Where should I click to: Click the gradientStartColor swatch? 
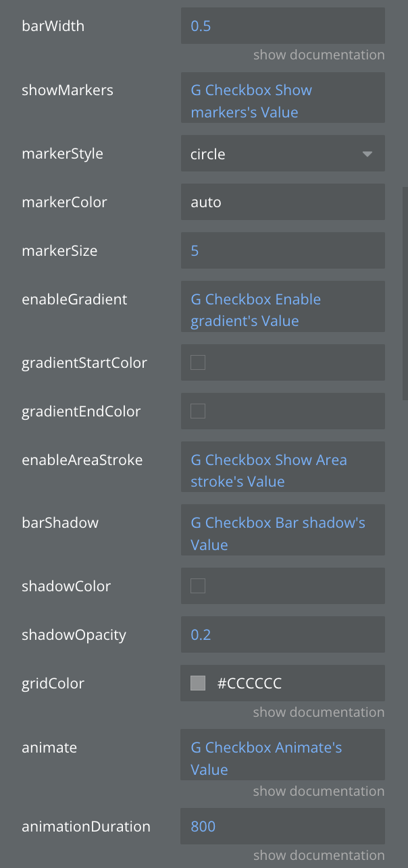coord(198,363)
